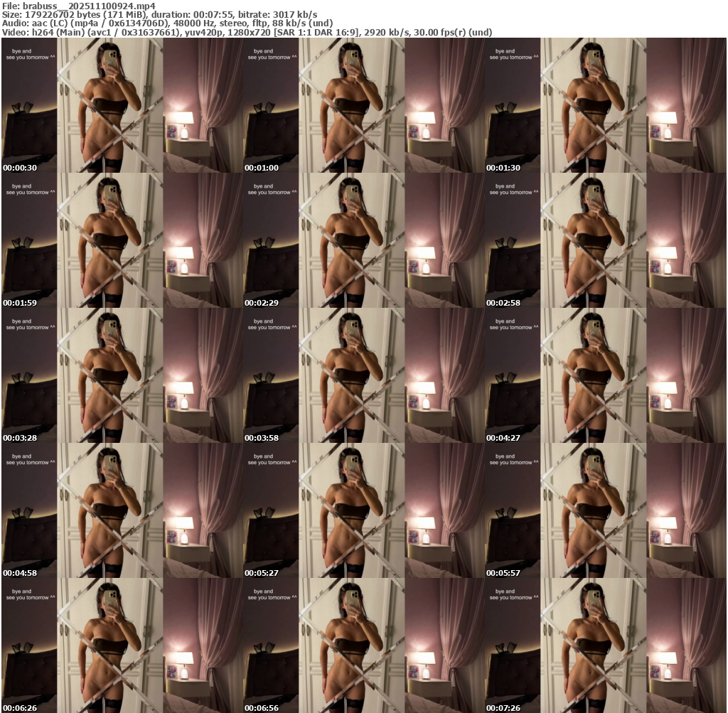Viewport: 728px width, 713px height.
Task: Pick the thumbnail at timestamp 00:03:28
Action: tap(122, 375)
